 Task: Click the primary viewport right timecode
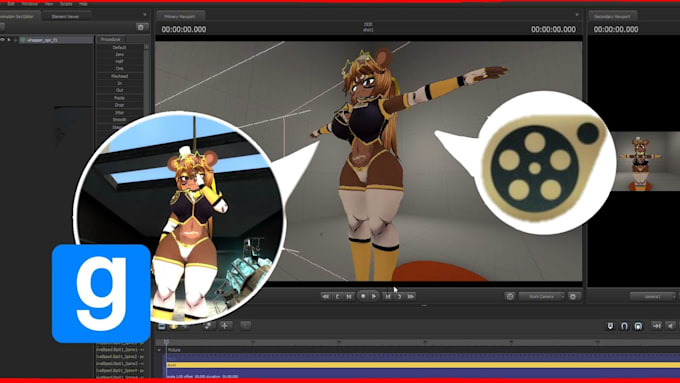pyautogui.click(x=553, y=29)
